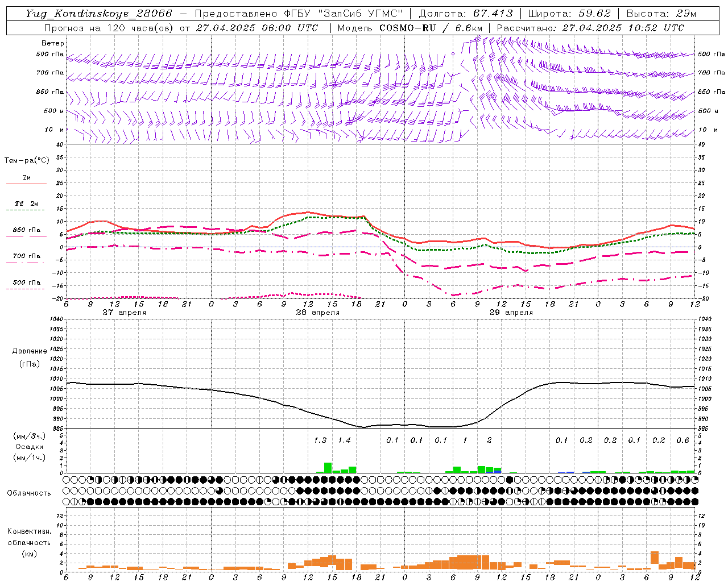Viewport: 728px width, 582px height.
Task: Click the 0.6 precipitation total
Action: tap(682, 440)
